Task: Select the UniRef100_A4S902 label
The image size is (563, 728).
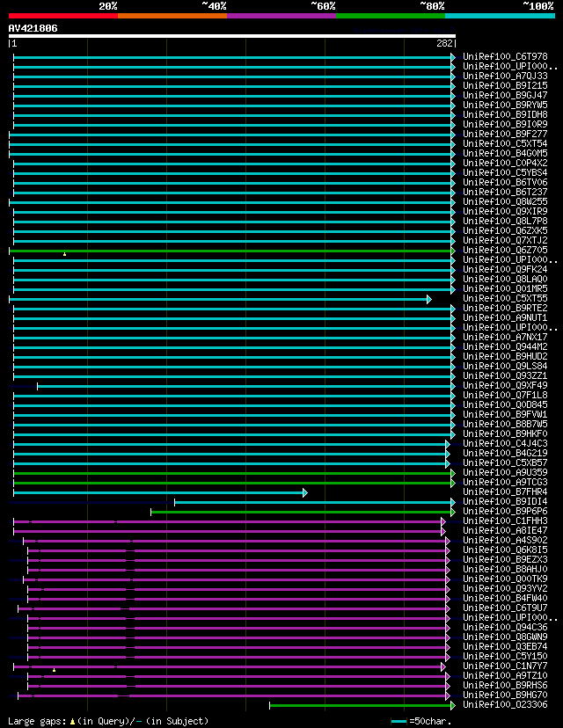Action: [x=505, y=541]
